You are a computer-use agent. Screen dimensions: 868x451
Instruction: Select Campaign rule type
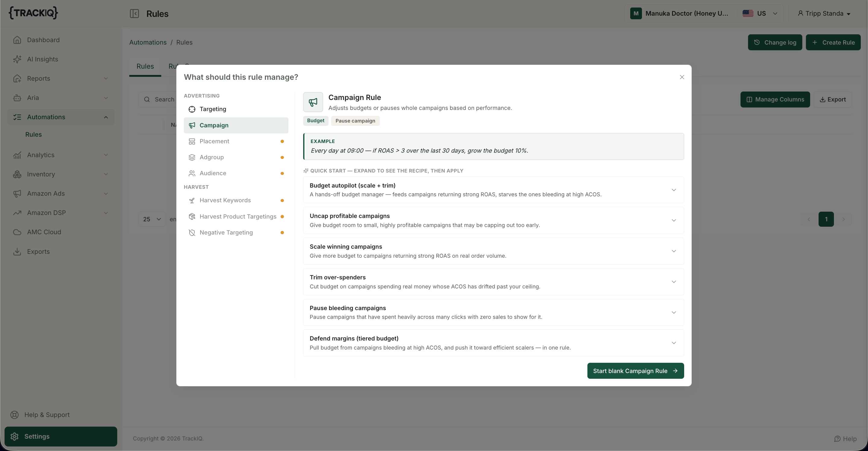point(236,125)
